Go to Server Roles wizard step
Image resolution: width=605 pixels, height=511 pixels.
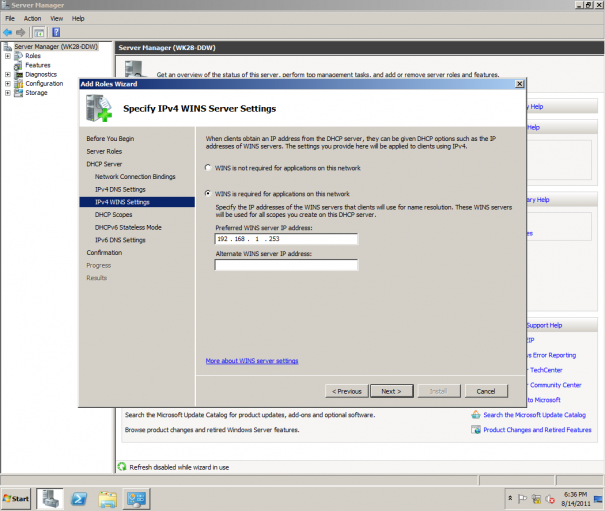104,151
